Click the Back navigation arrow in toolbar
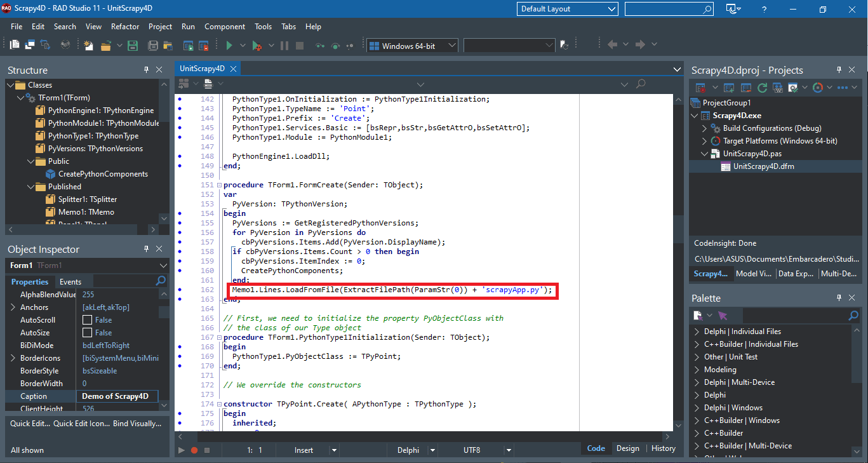868x463 pixels. click(612, 44)
